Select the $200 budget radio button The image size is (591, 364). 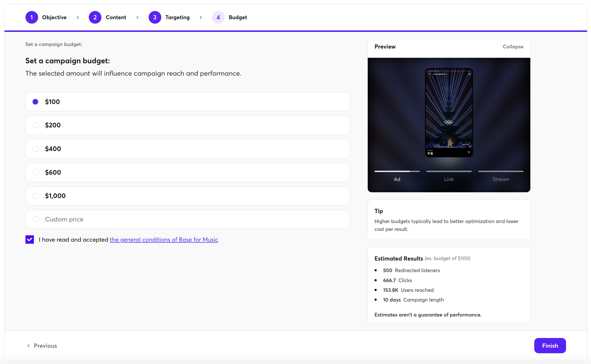tap(35, 125)
